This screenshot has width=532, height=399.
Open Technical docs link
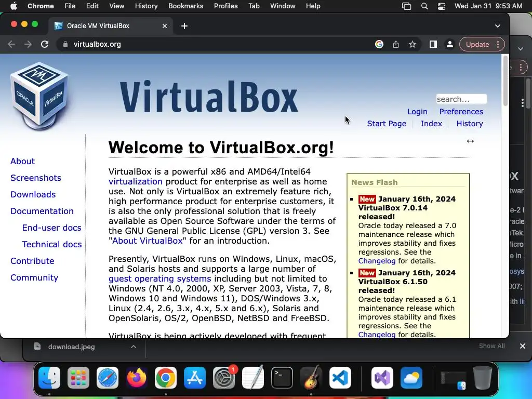click(51, 244)
